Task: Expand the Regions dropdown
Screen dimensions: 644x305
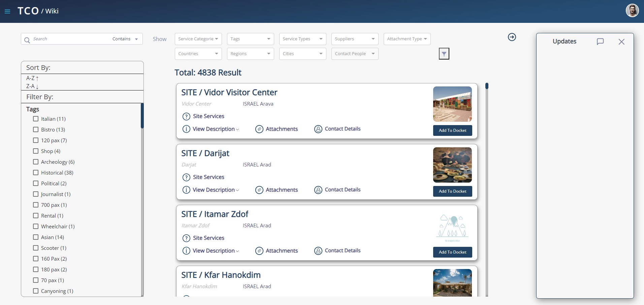Action: tap(251, 54)
